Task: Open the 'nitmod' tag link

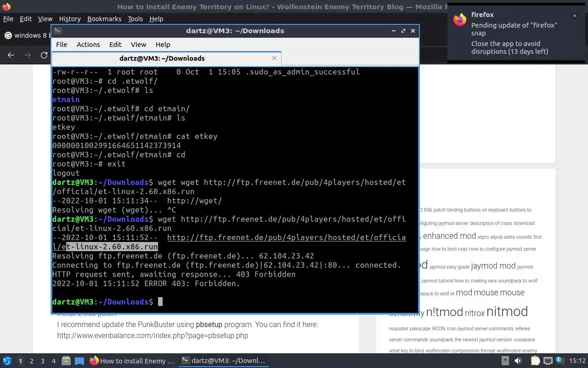Action: (x=507, y=311)
